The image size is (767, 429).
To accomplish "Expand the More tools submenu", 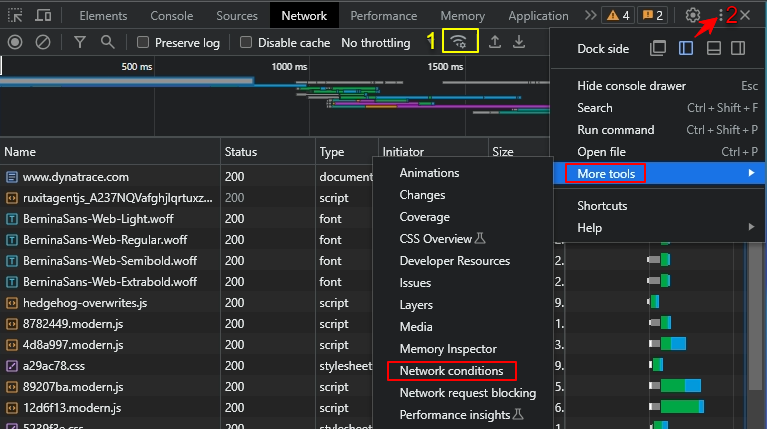I will (x=606, y=173).
